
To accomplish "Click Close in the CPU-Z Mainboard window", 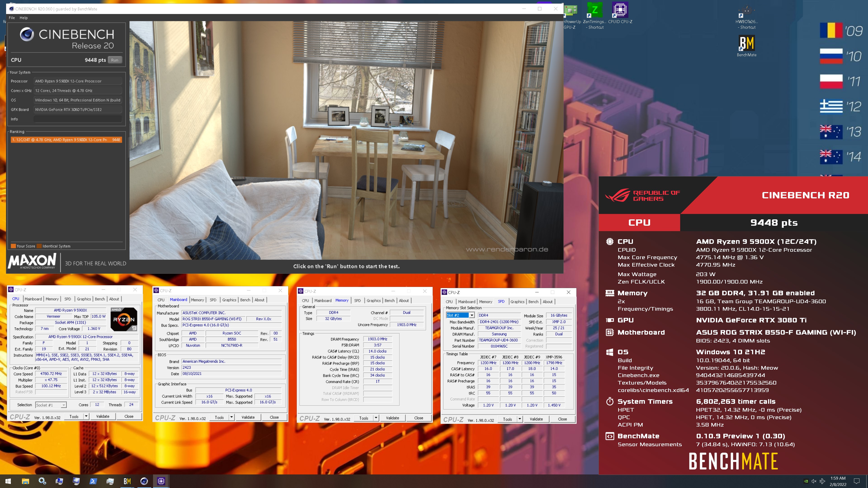I will pos(274,417).
